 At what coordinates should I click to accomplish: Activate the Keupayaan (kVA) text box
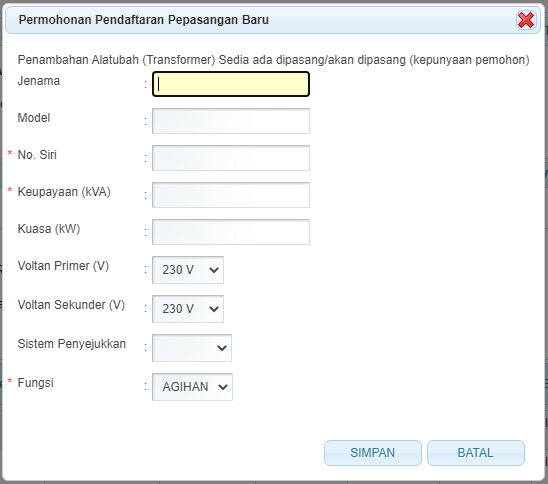pos(231,195)
